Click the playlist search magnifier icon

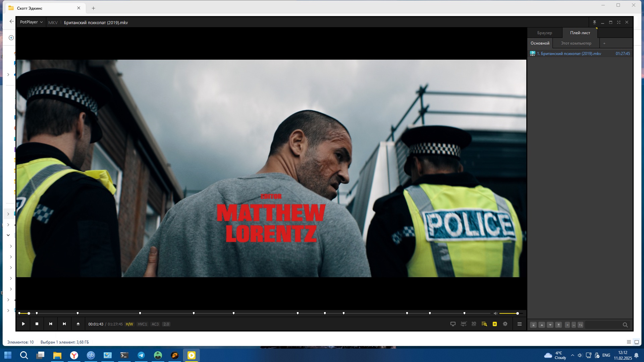coord(625,325)
